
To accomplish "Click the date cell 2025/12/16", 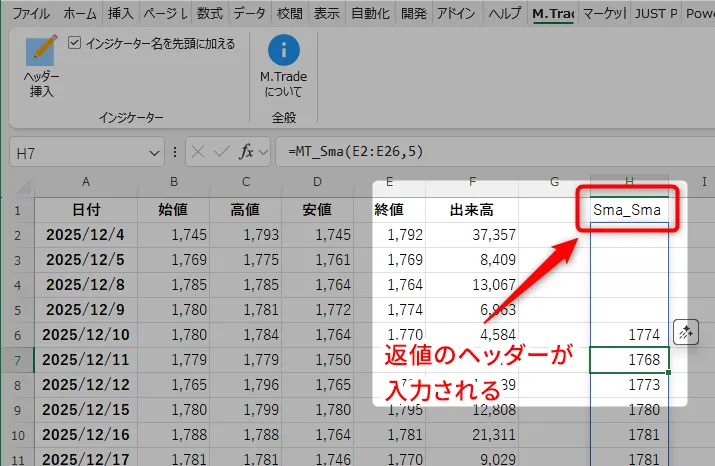I will click(86, 435).
